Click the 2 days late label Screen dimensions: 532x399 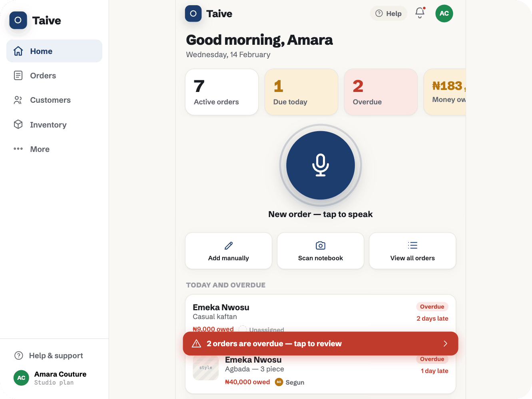pyautogui.click(x=432, y=319)
